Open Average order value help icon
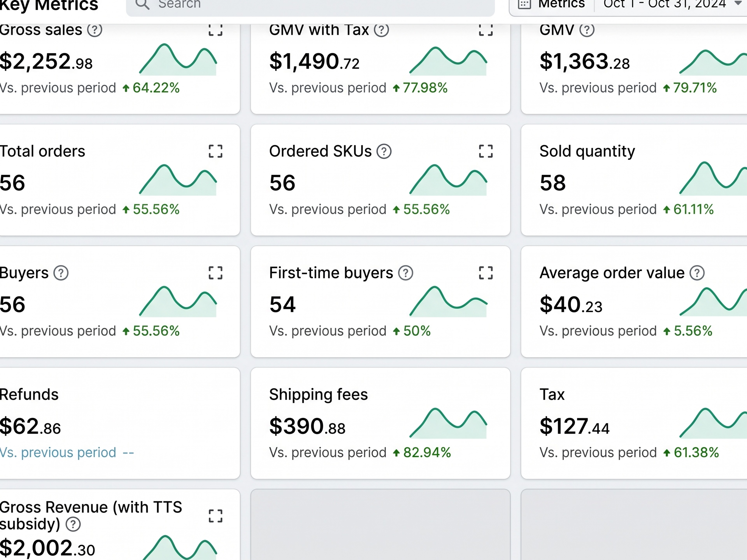747x560 pixels. point(697,273)
